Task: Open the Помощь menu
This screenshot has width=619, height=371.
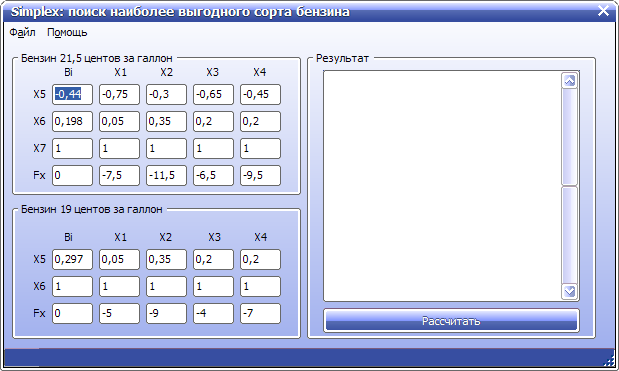Action: pos(67,32)
